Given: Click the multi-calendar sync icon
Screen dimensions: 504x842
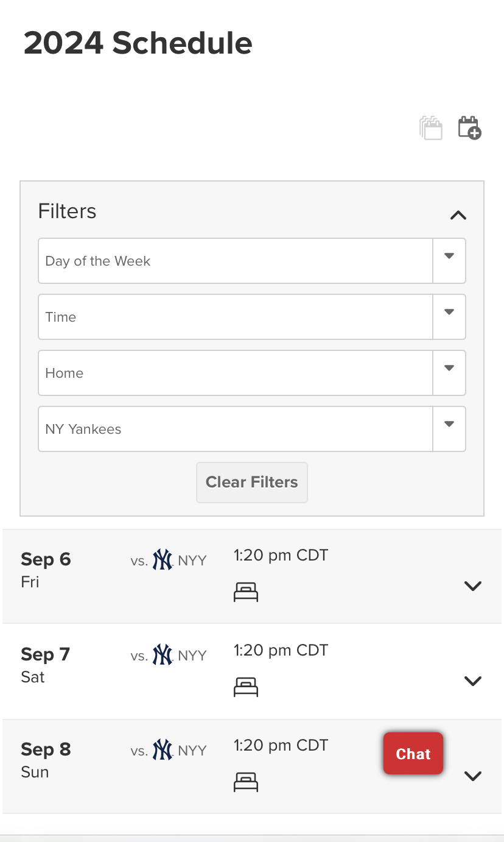Looking at the screenshot, I should (x=431, y=128).
